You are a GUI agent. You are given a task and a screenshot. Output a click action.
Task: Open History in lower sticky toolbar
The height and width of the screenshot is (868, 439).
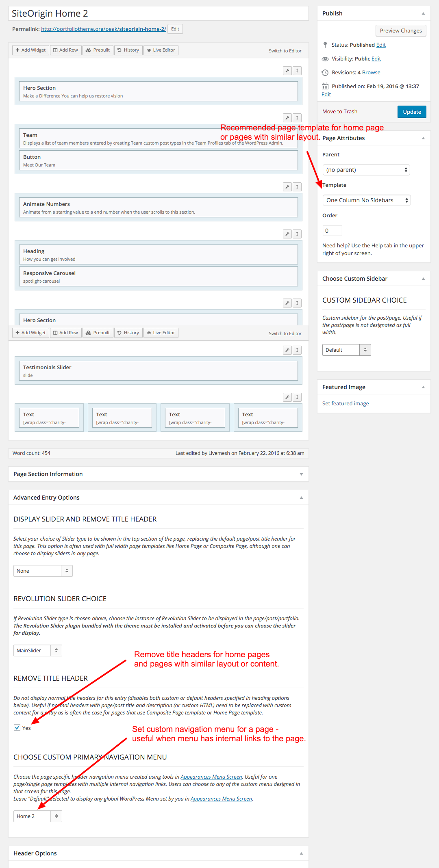(128, 333)
